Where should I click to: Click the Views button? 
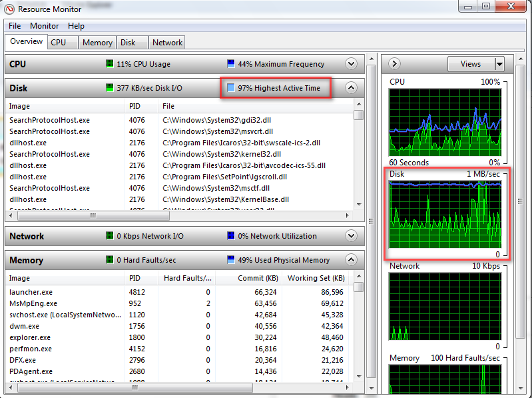click(471, 64)
